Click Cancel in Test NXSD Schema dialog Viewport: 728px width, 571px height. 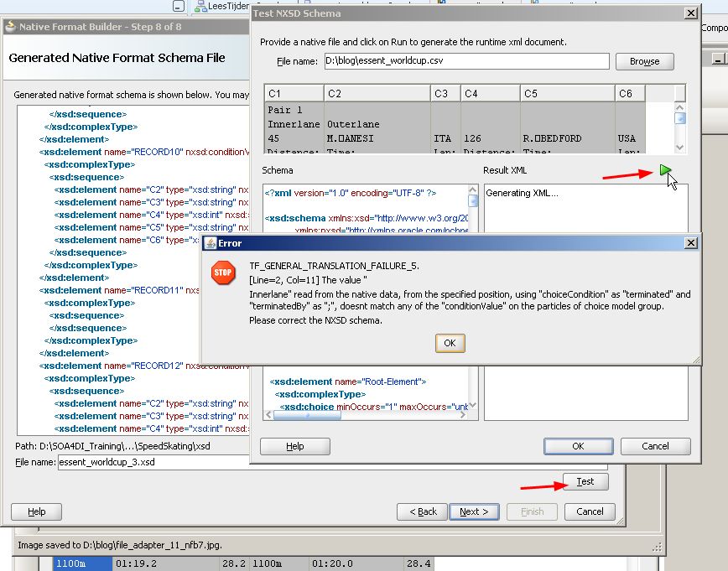(x=655, y=446)
